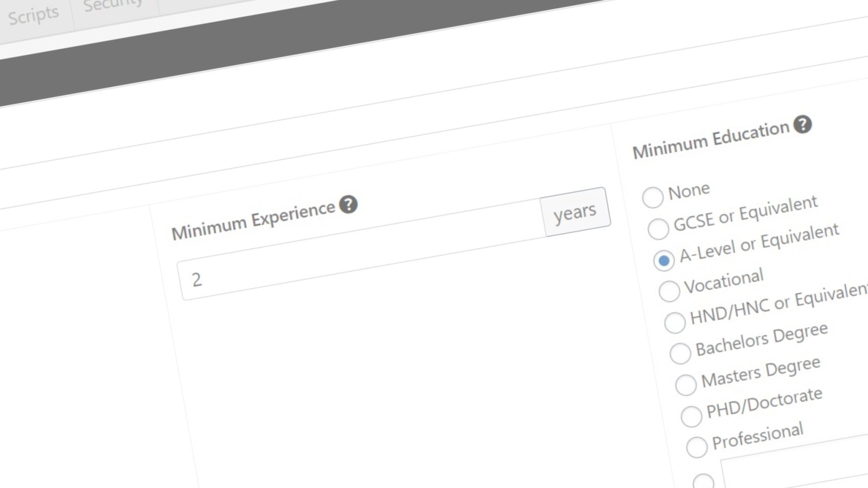Choose the Vocational education option

(669, 291)
